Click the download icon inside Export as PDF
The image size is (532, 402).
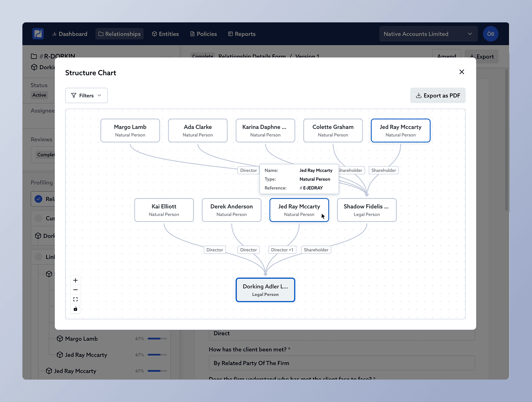[419, 96]
